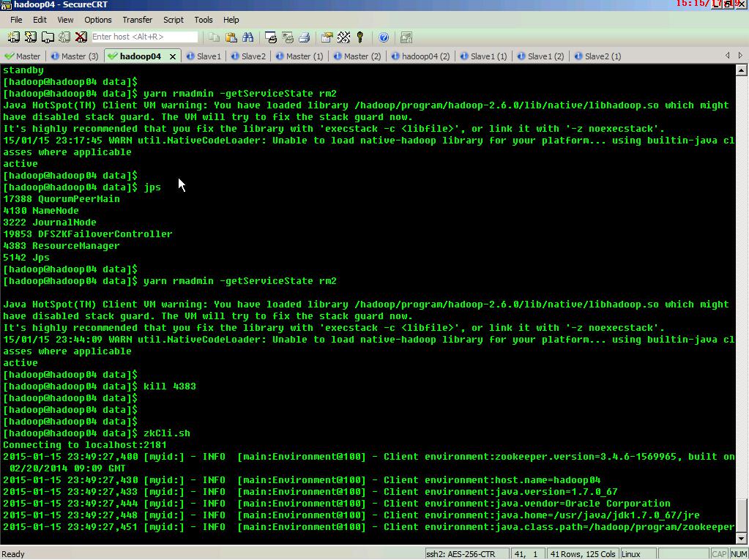
Task: Switch to the Slave2 tab
Action: [248, 56]
